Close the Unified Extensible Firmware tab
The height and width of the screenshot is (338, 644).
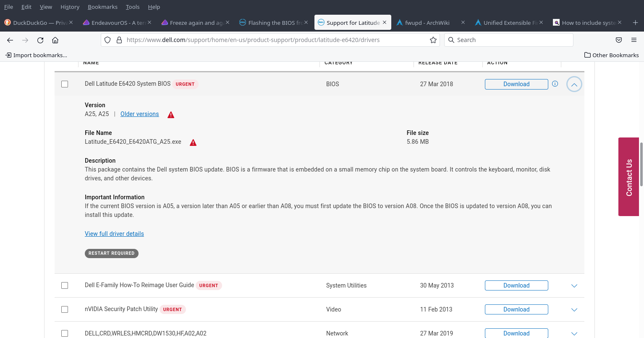click(x=541, y=22)
